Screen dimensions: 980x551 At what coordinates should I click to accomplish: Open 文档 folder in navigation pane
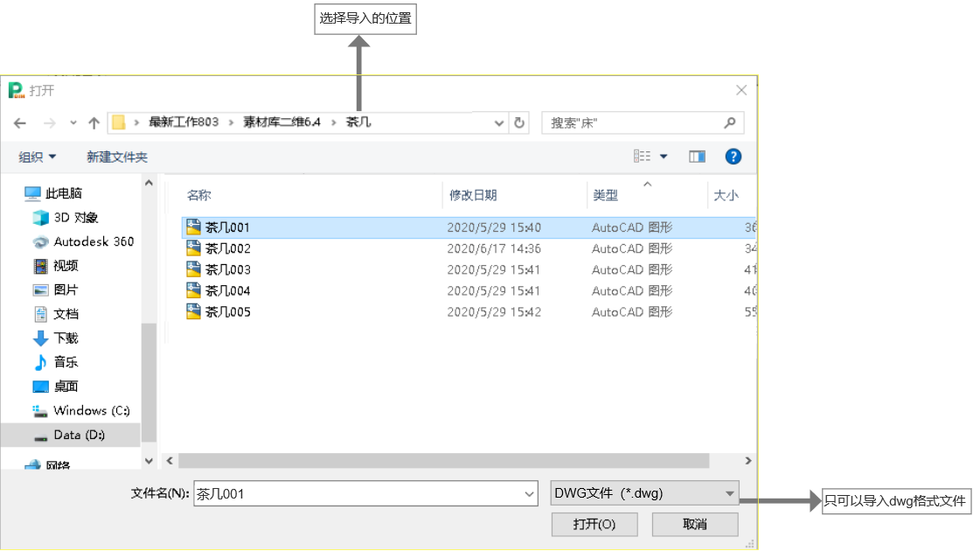(x=56, y=314)
